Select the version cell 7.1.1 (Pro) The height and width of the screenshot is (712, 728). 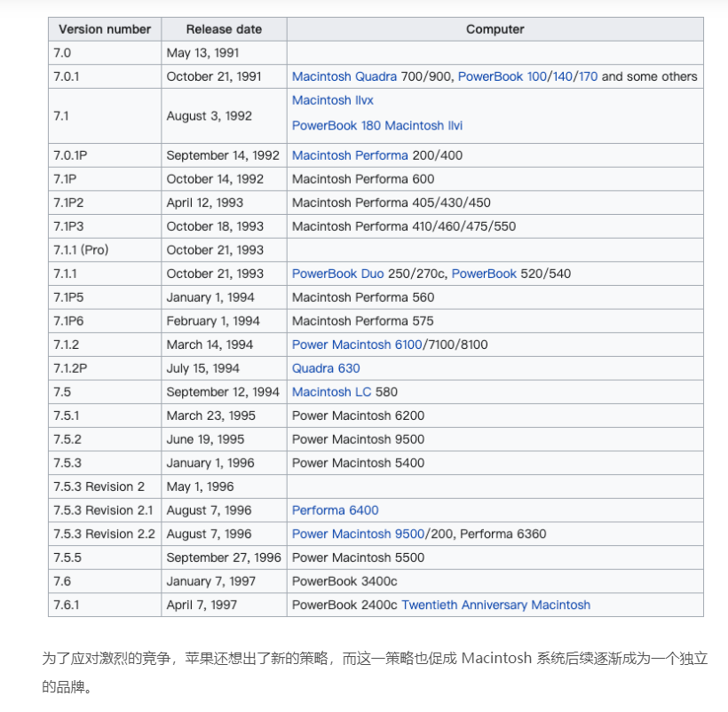[105, 250]
